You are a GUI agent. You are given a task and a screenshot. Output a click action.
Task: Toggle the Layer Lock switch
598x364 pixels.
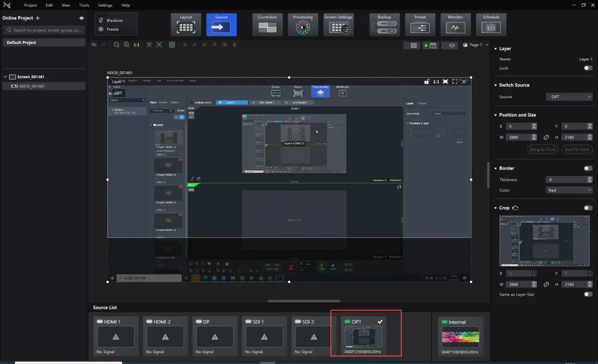(588, 68)
